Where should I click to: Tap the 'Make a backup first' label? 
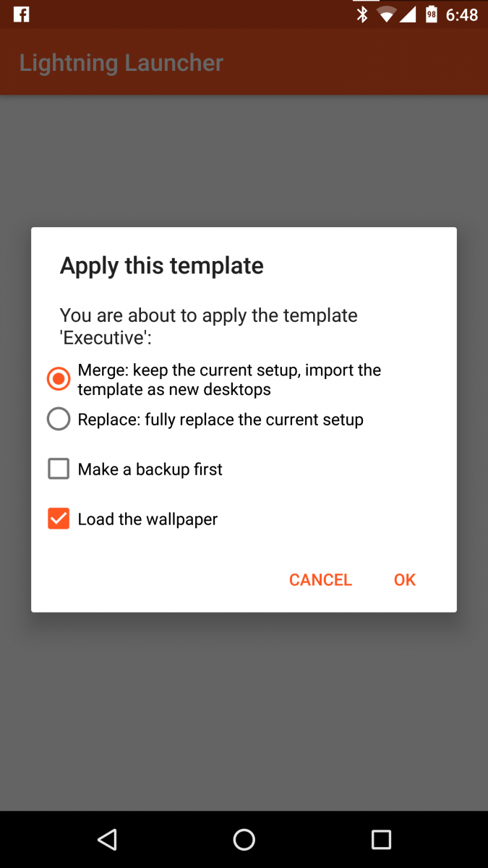tap(150, 469)
